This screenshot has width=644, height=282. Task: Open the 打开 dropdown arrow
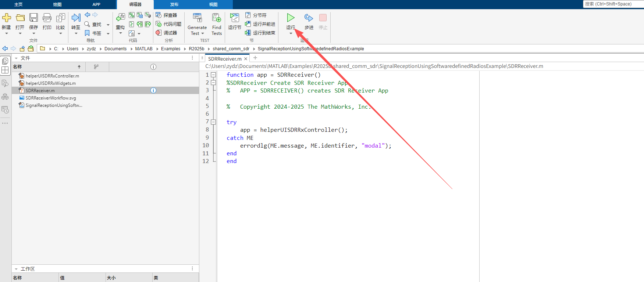pyautogui.click(x=20, y=33)
